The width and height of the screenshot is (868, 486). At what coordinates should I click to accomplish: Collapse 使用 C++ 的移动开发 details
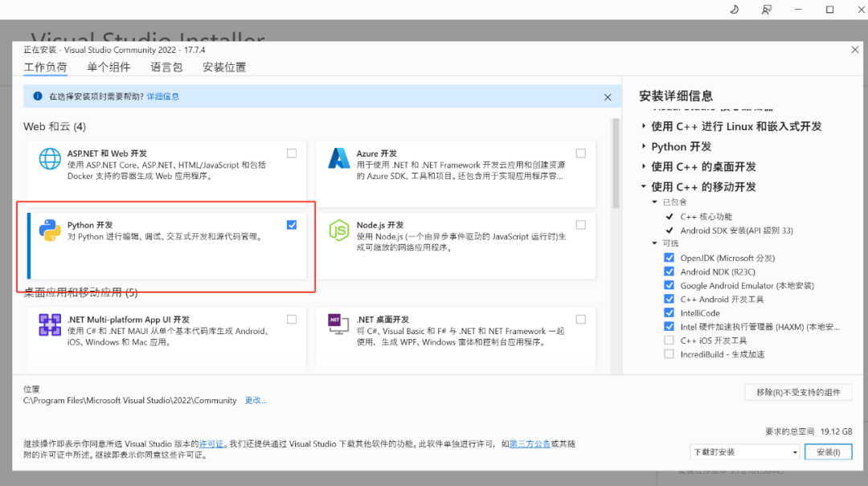tap(643, 186)
